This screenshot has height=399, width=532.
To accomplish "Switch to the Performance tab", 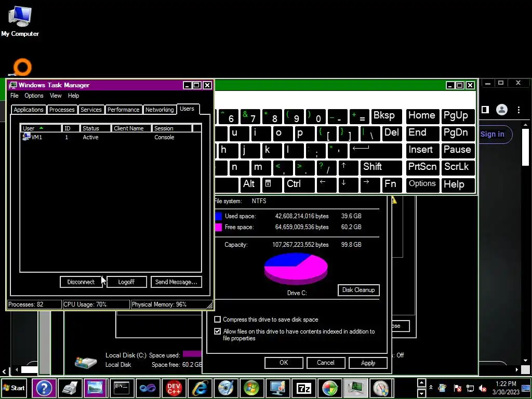I will point(124,110).
